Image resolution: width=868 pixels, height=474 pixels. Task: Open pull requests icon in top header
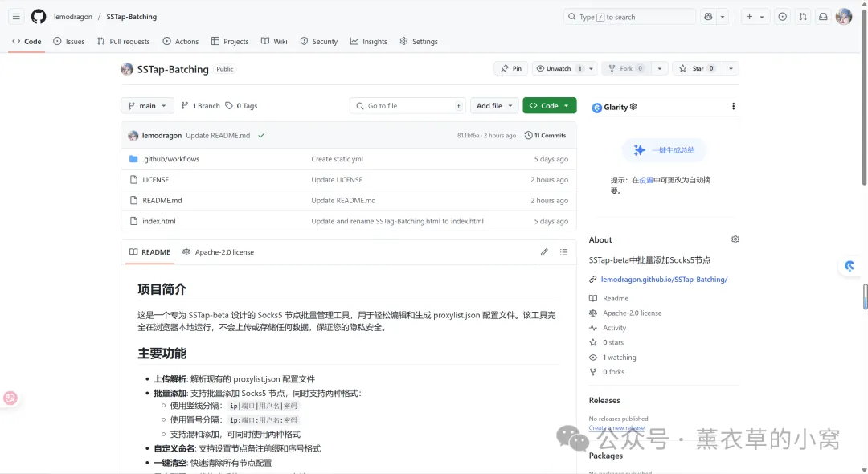coord(803,17)
